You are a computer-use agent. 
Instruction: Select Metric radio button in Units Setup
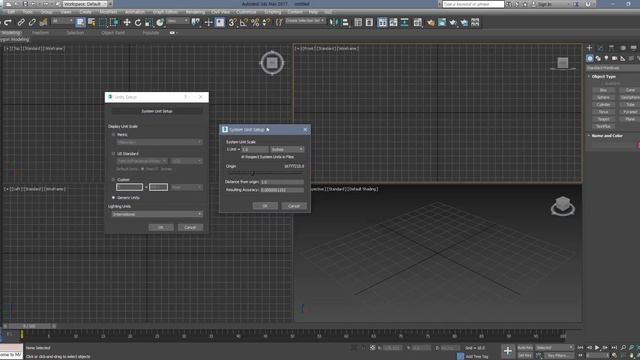[113, 134]
